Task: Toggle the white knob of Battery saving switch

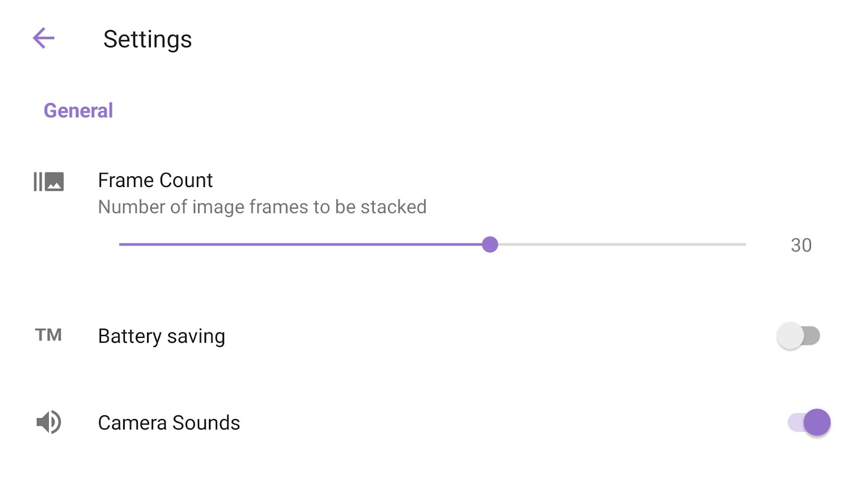Action: pos(790,336)
